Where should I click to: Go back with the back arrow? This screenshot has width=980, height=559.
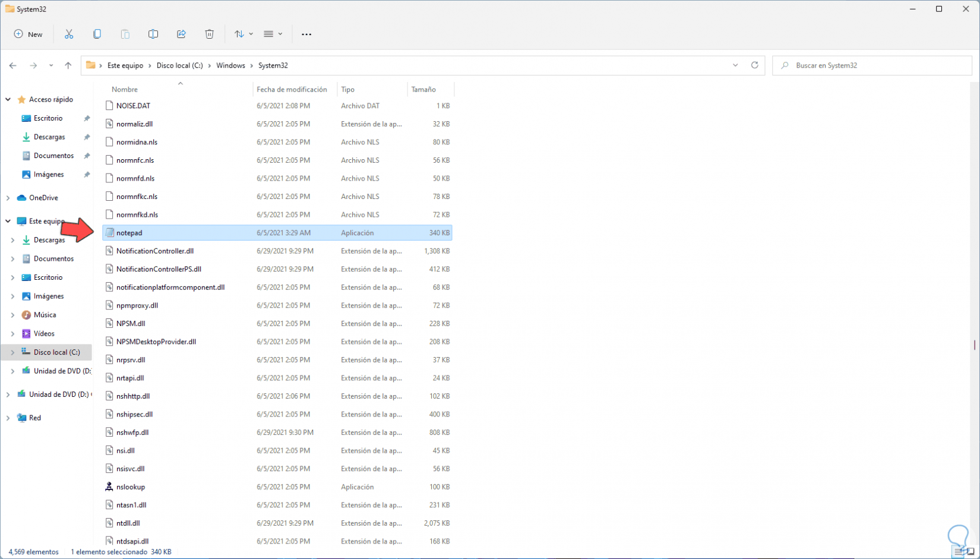point(13,65)
